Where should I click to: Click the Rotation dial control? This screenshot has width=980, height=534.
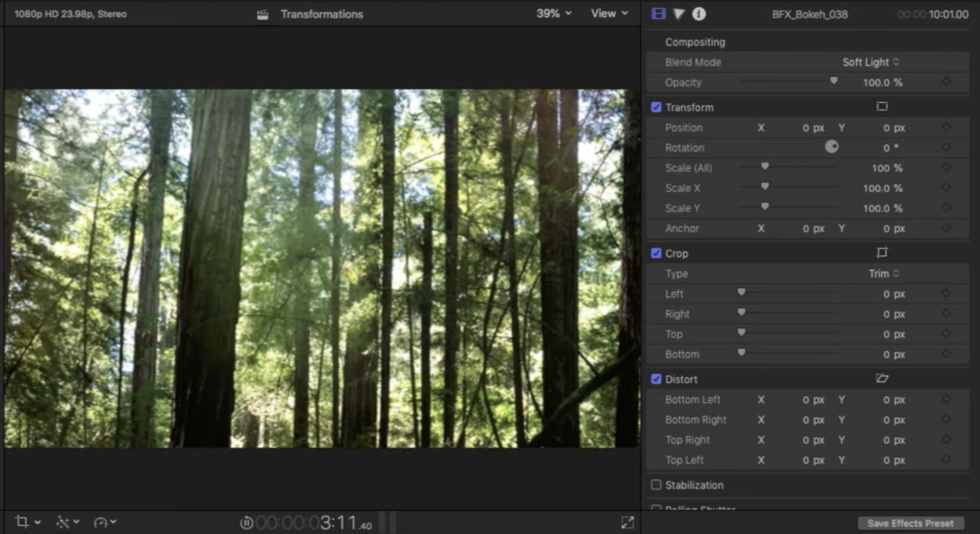pyautogui.click(x=831, y=147)
